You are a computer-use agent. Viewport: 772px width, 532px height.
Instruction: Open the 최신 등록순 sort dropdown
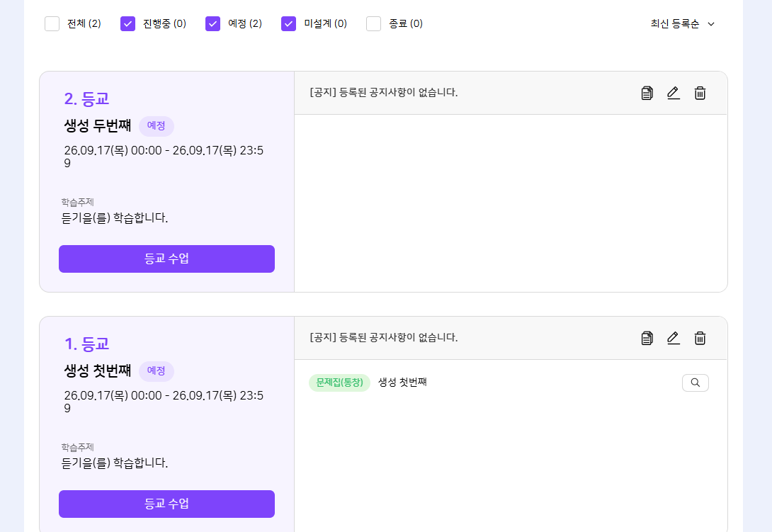click(682, 23)
